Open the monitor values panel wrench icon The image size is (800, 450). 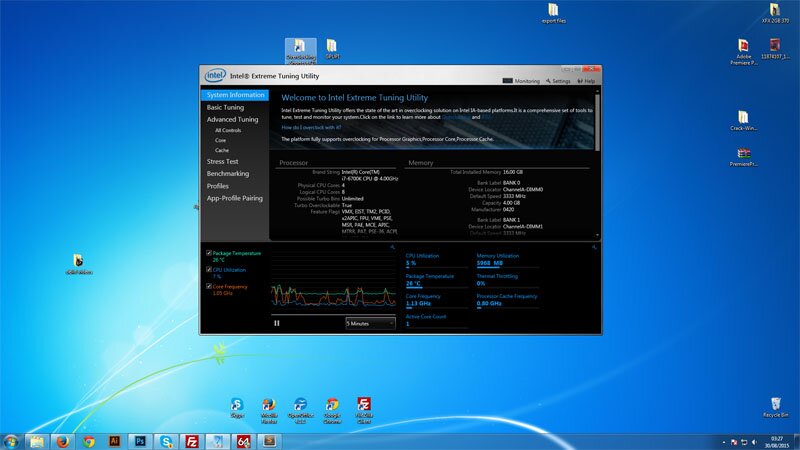594,247
